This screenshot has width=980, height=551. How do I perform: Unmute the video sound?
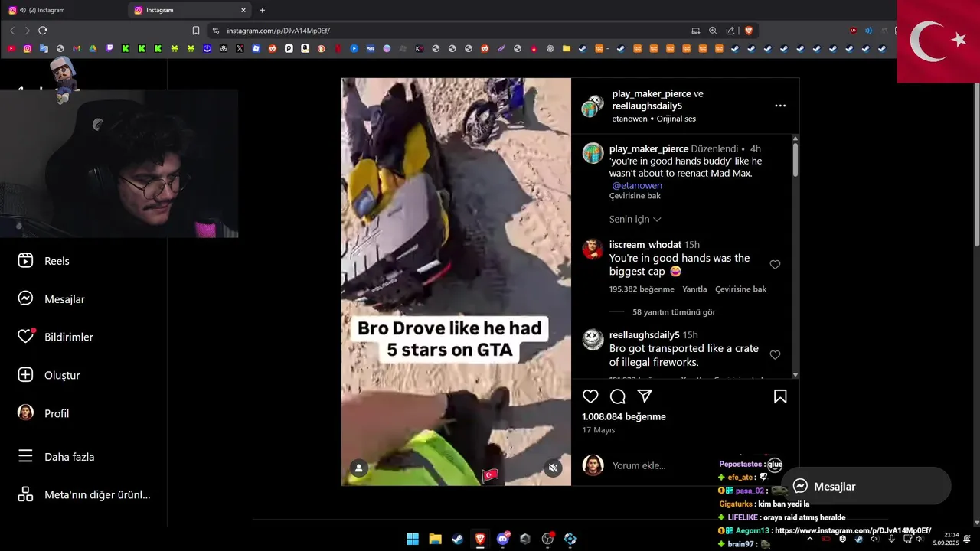pyautogui.click(x=554, y=468)
